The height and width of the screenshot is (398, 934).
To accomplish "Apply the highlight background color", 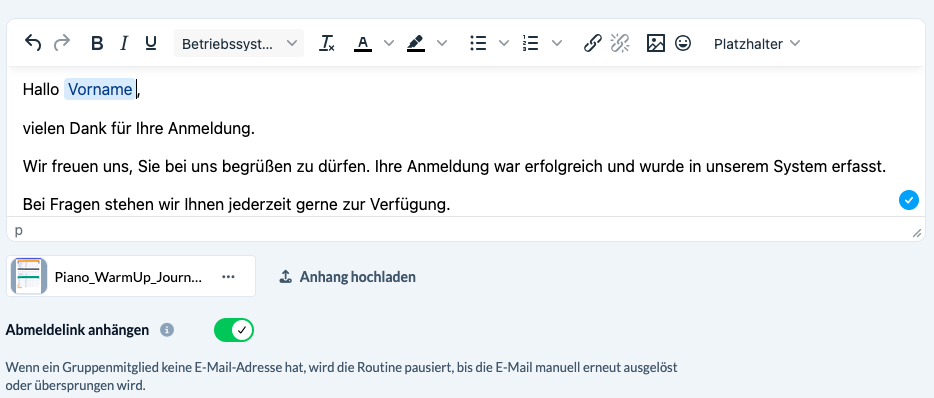I will click(x=416, y=43).
